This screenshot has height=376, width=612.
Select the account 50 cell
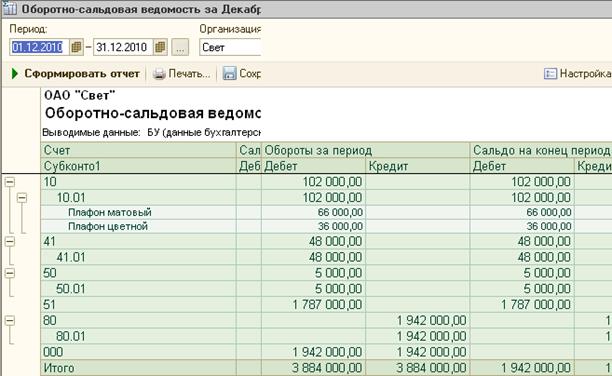pos(138,273)
